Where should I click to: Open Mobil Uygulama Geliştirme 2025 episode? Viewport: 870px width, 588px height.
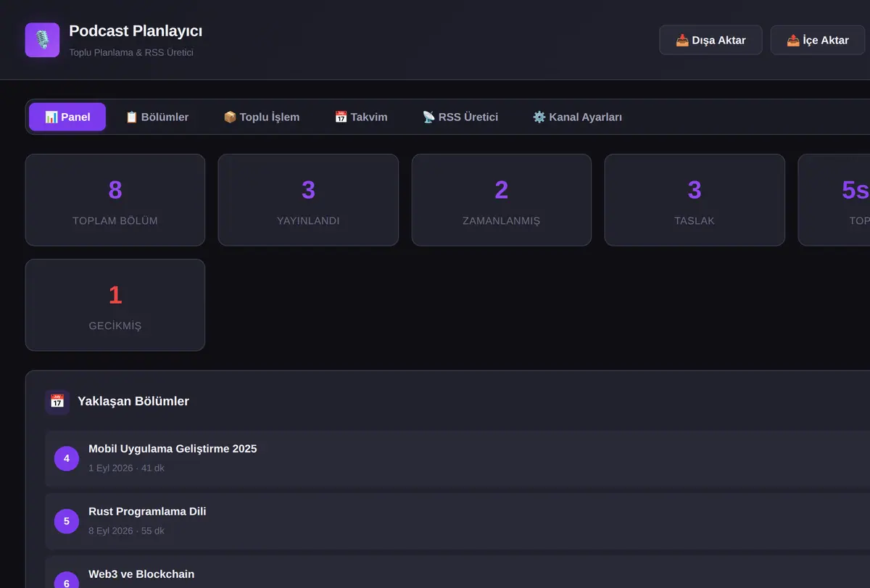[457, 458]
